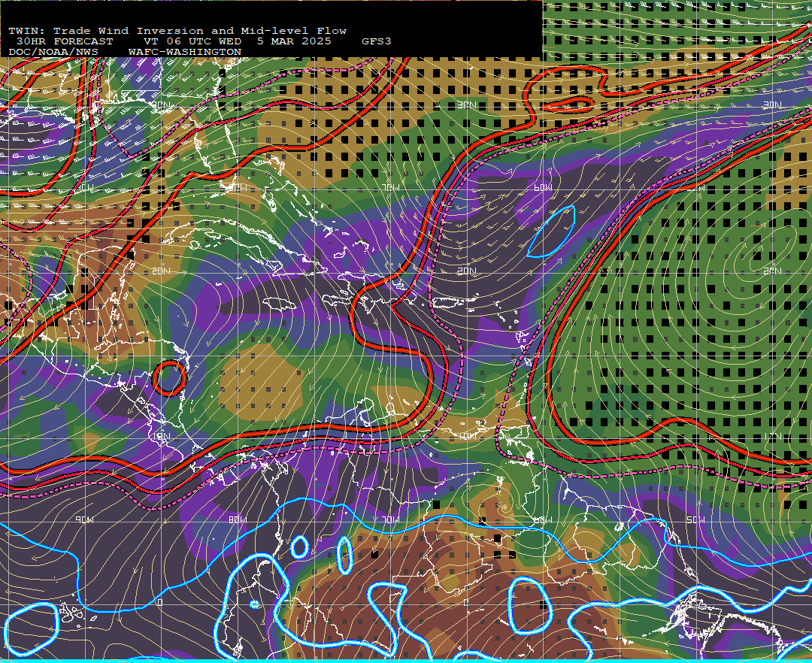Click the '50W' longitude label near Brazil's coast
812x663 pixels.
point(695,519)
